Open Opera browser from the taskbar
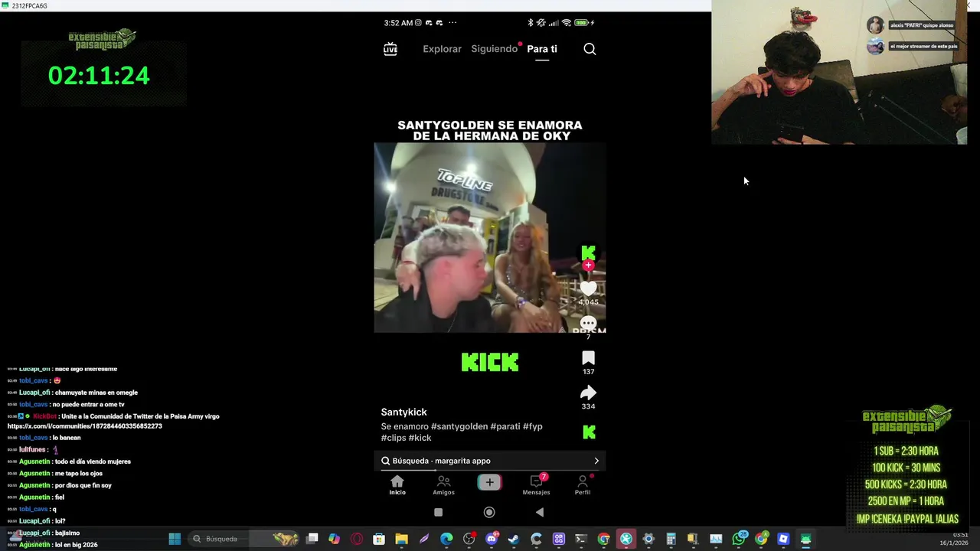This screenshot has height=551, width=980. pos(357,539)
